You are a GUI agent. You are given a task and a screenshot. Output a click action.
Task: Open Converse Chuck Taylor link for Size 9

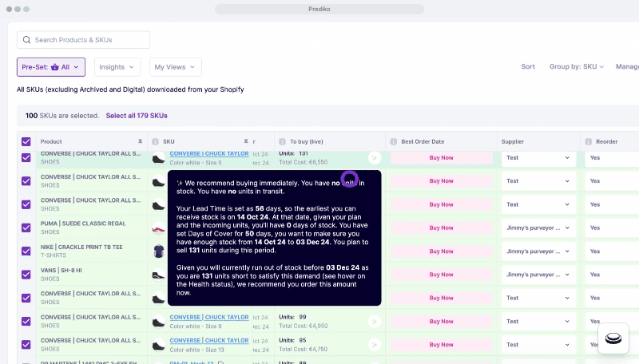tap(209, 317)
